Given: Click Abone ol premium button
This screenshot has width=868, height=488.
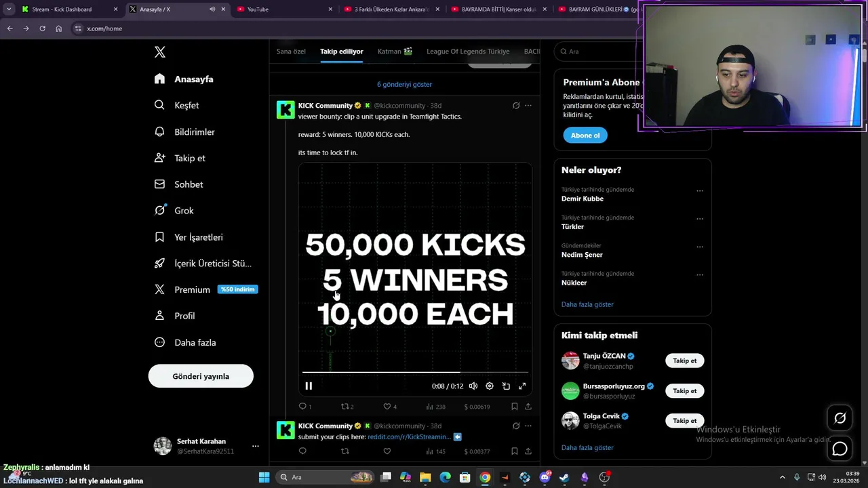Looking at the screenshot, I should (585, 136).
